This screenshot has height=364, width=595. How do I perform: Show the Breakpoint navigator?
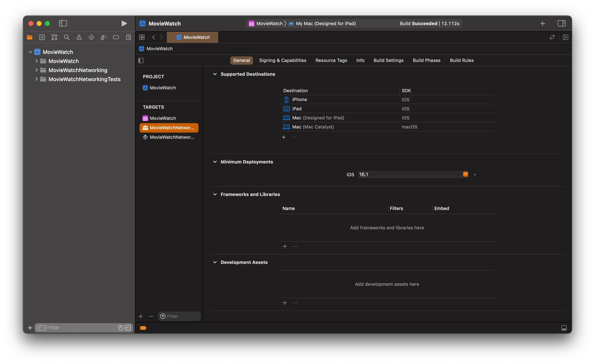point(116,37)
